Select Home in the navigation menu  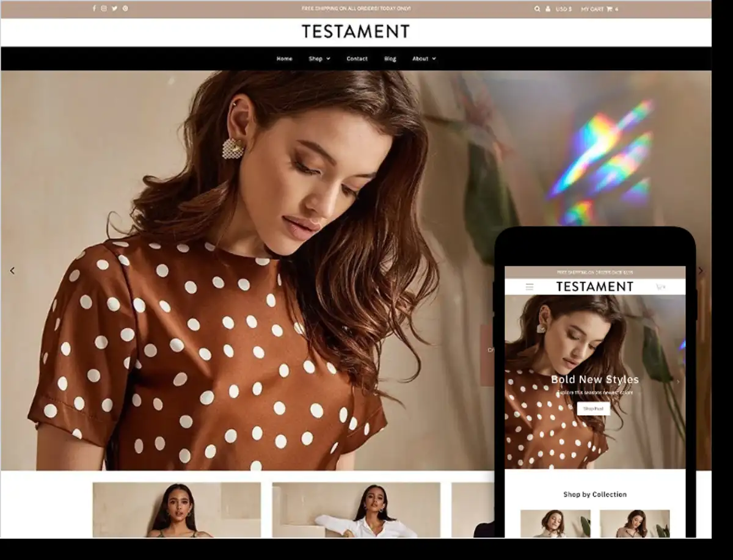click(x=284, y=59)
